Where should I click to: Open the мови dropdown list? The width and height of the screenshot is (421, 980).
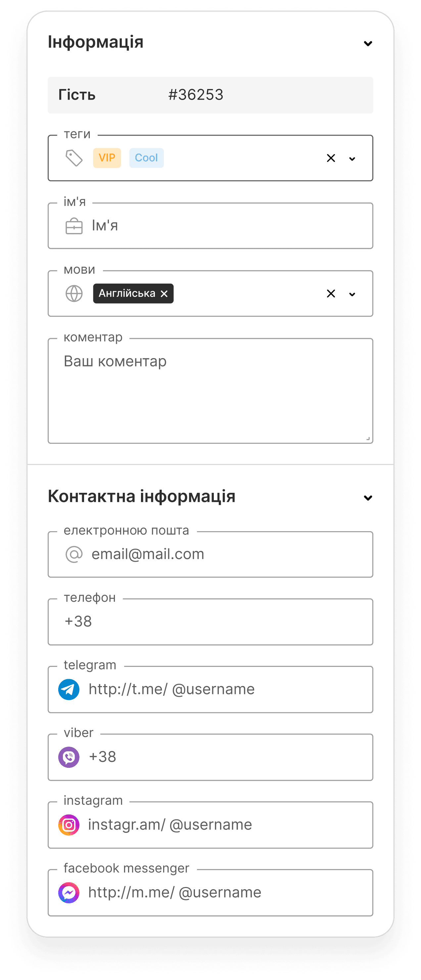(352, 294)
